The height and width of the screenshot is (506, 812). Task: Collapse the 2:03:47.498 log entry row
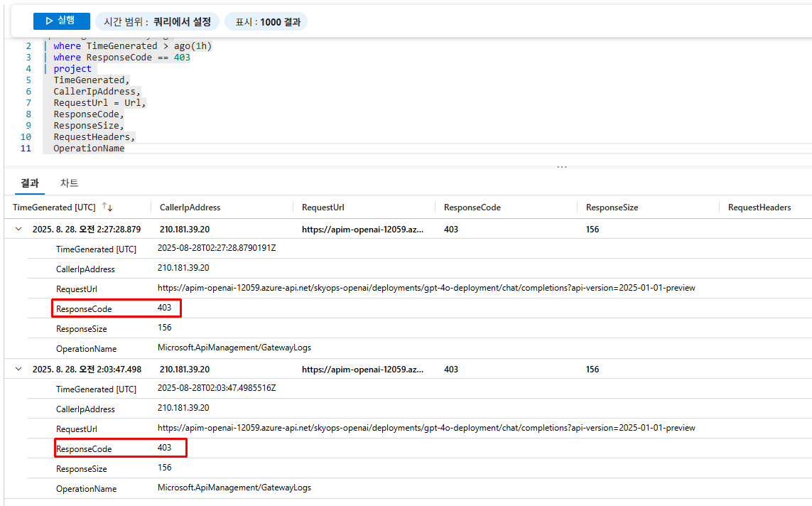click(17, 369)
